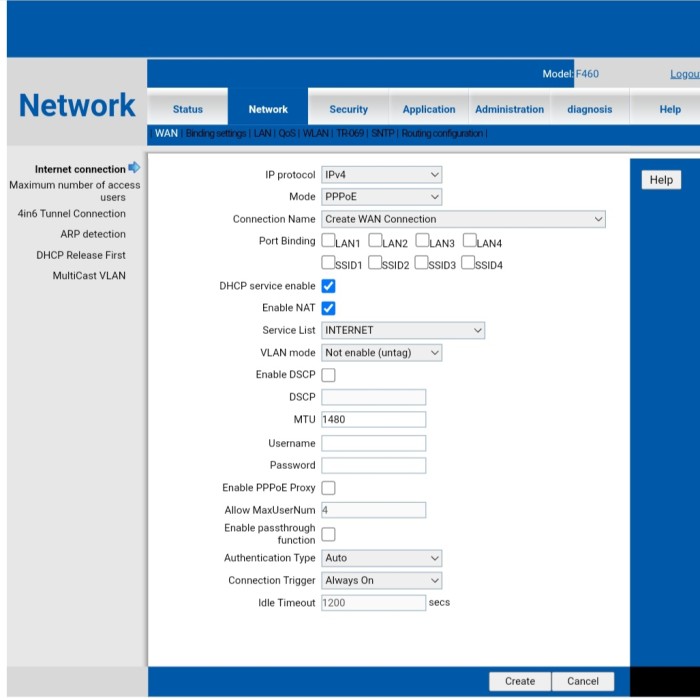Check Enable passthrough function box
Screen dimensions: 700x700
329,534
